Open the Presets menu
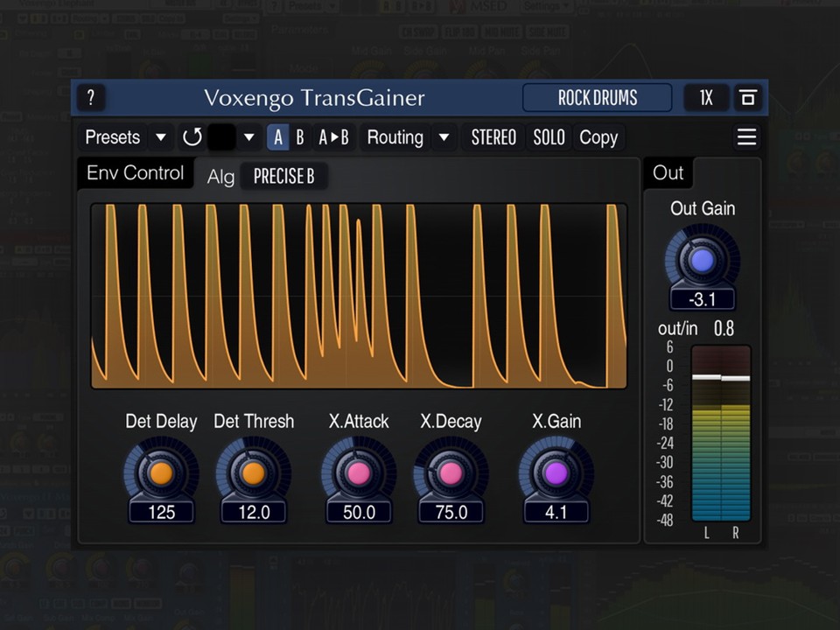 (113, 137)
